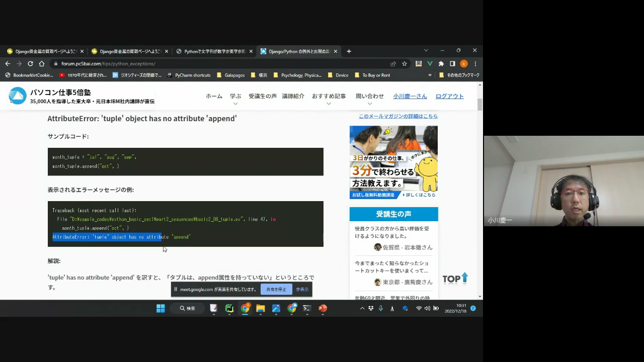
Task: Click the ログアウト link
Action: pyautogui.click(x=449, y=96)
